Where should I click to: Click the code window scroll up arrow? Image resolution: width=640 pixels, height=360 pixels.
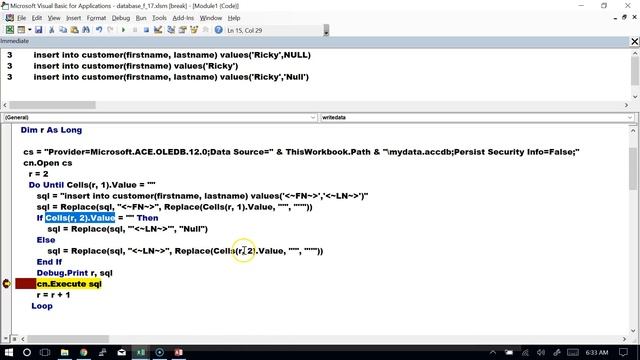(633, 131)
